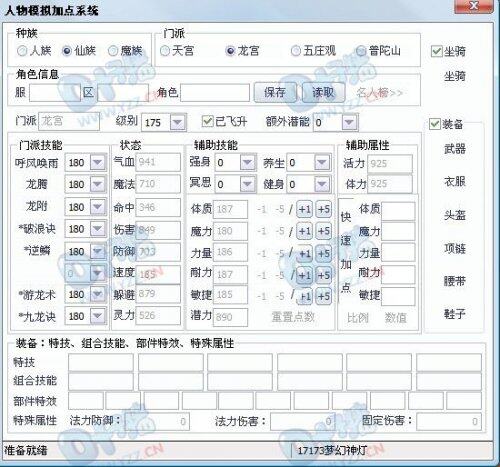The width and height of the screenshot is (500, 467).
Task: Add +5 to 魔力
Action: tap(324, 231)
